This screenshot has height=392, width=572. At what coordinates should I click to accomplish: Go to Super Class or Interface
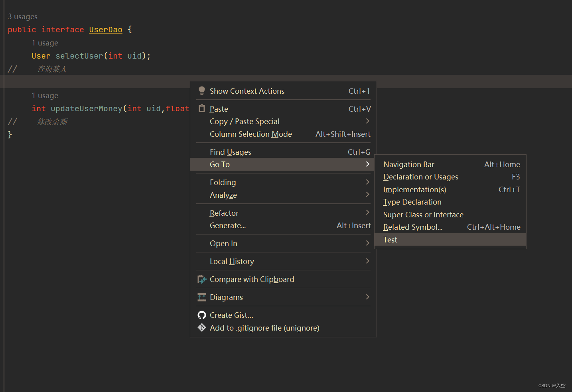(450, 215)
